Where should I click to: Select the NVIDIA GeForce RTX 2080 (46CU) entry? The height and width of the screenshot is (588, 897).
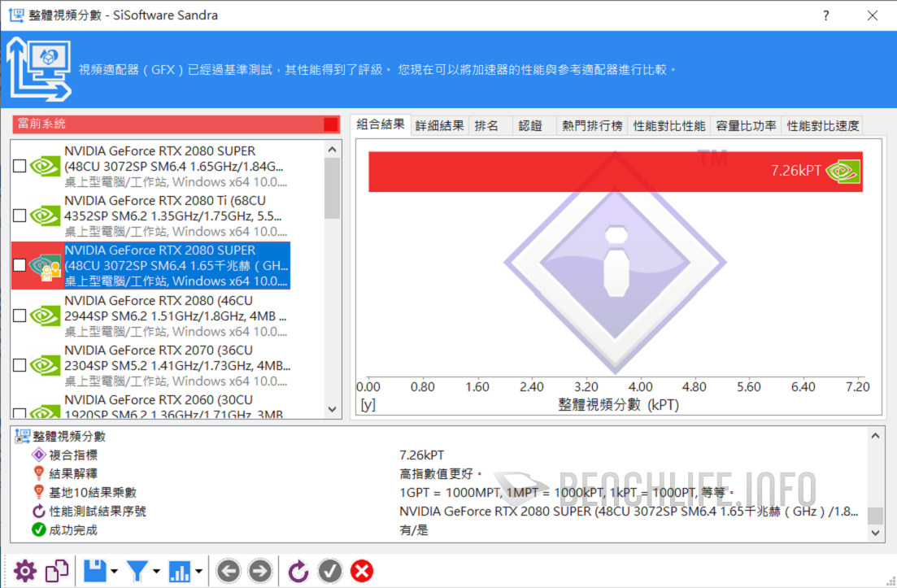coord(177,316)
